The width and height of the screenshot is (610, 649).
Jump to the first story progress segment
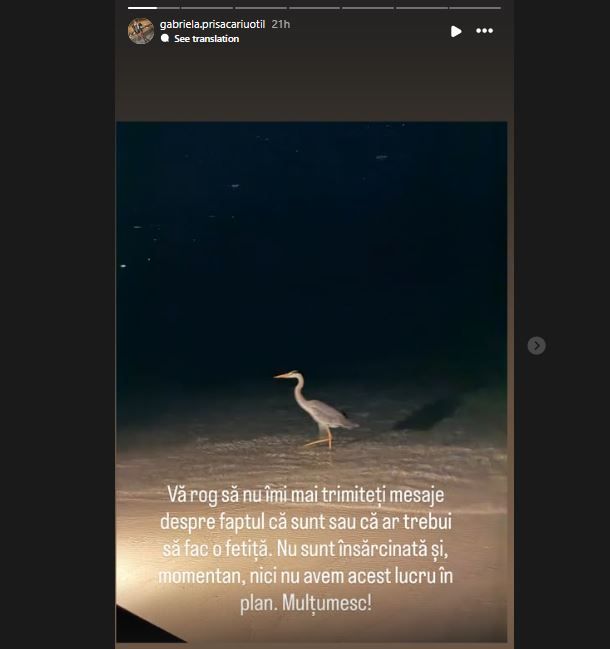(x=154, y=8)
